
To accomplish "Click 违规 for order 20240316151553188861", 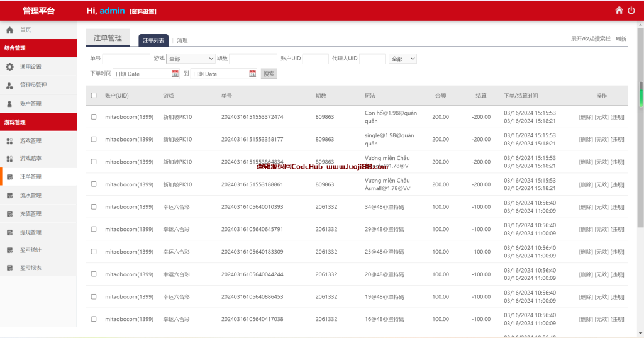I will [618, 184].
